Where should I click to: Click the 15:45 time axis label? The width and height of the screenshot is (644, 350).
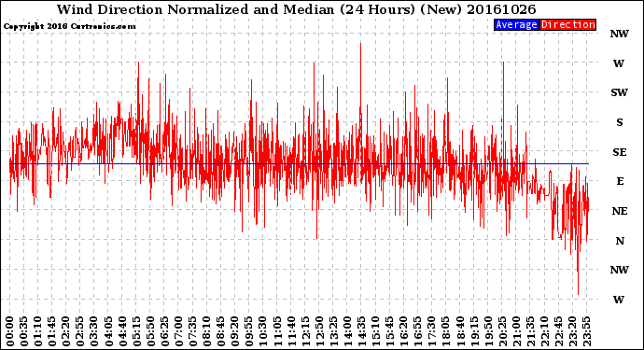[x=390, y=331]
